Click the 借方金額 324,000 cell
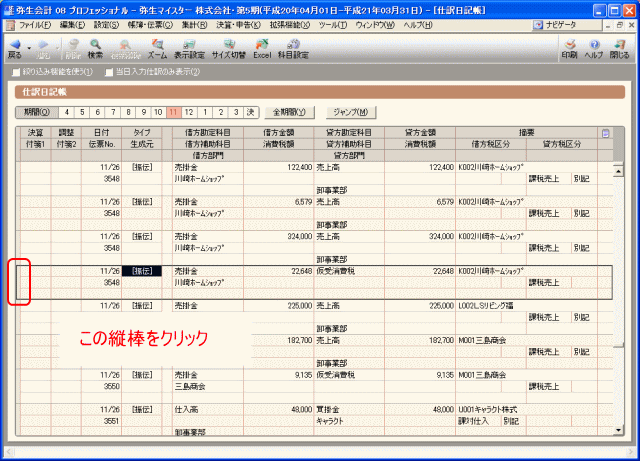640x461 pixels. 279,236
